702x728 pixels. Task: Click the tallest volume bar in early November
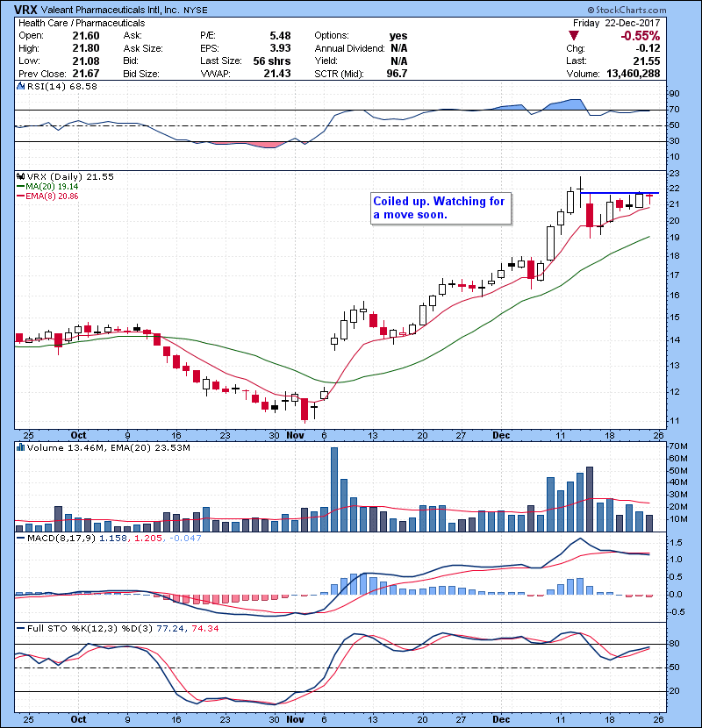(334, 489)
